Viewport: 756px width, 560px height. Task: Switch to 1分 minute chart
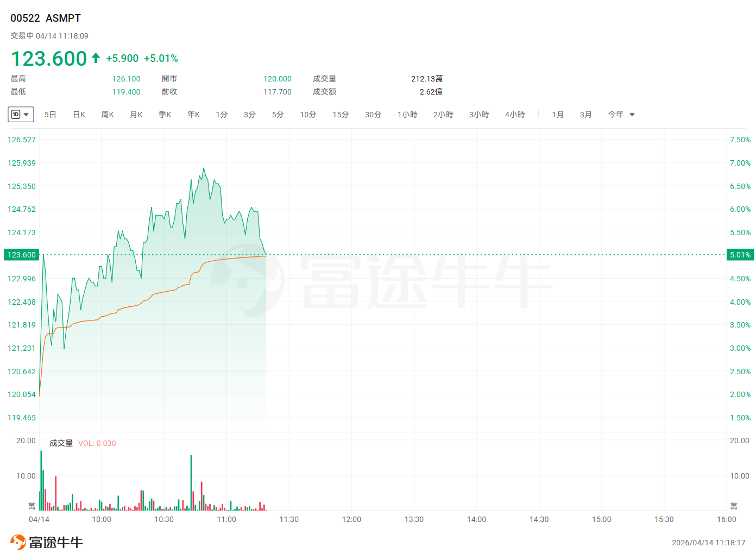(x=222, y=115)
